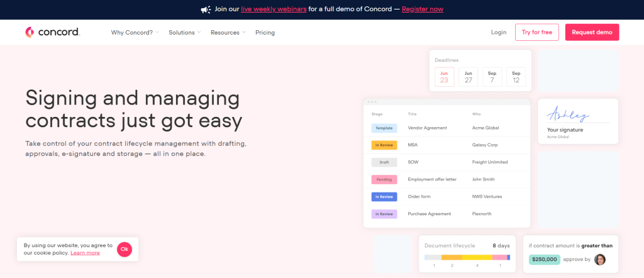Click the SOW contract title

pyautogui.click(x=413, y=162)
